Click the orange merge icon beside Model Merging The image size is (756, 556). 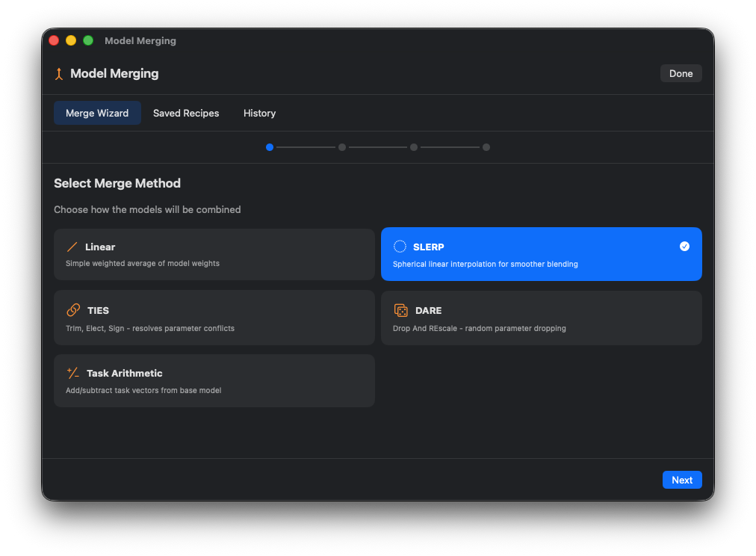coord(59,74)
